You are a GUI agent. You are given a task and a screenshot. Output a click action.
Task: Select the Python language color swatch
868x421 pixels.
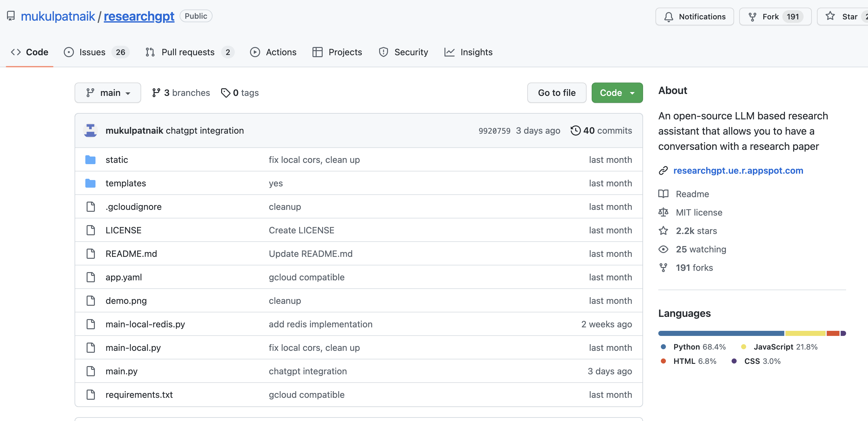point(663,347)
